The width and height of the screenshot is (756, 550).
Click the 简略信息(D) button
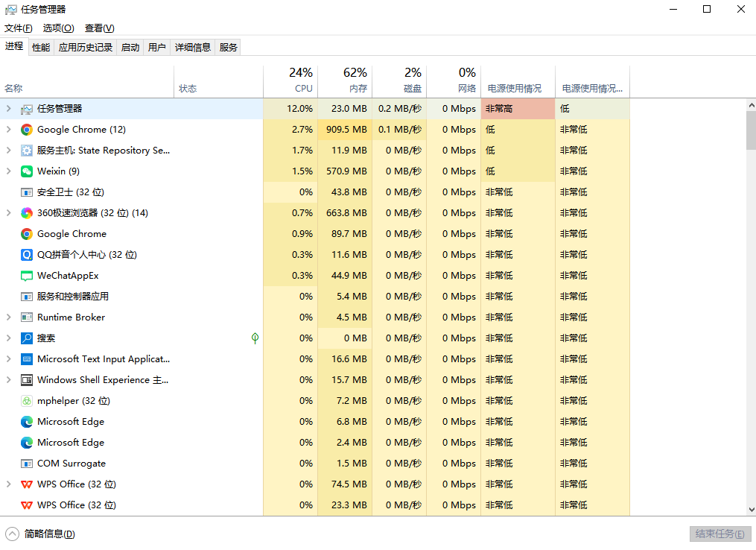pos(40,534)
